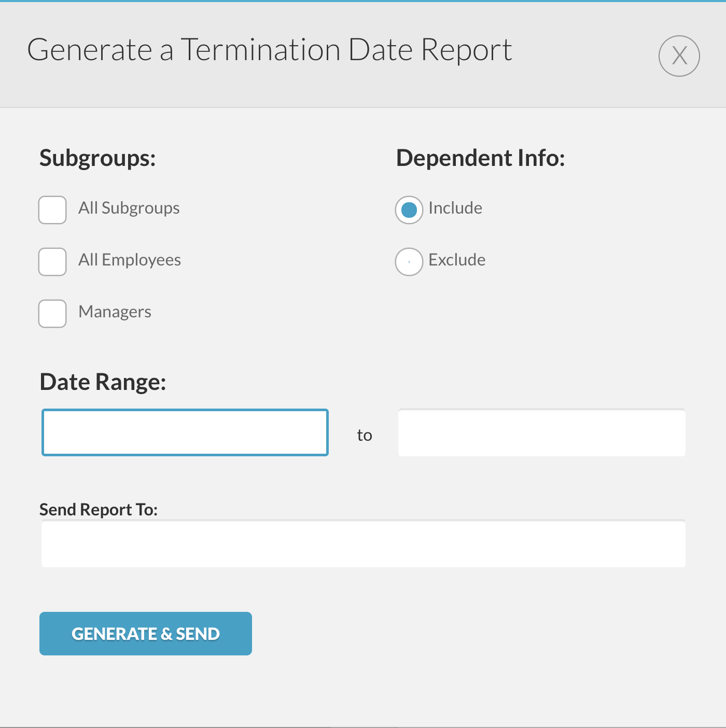The width and height of the screenshot is (726, 728).
Task: Click the 'Managers' label text
Action: 115,312
